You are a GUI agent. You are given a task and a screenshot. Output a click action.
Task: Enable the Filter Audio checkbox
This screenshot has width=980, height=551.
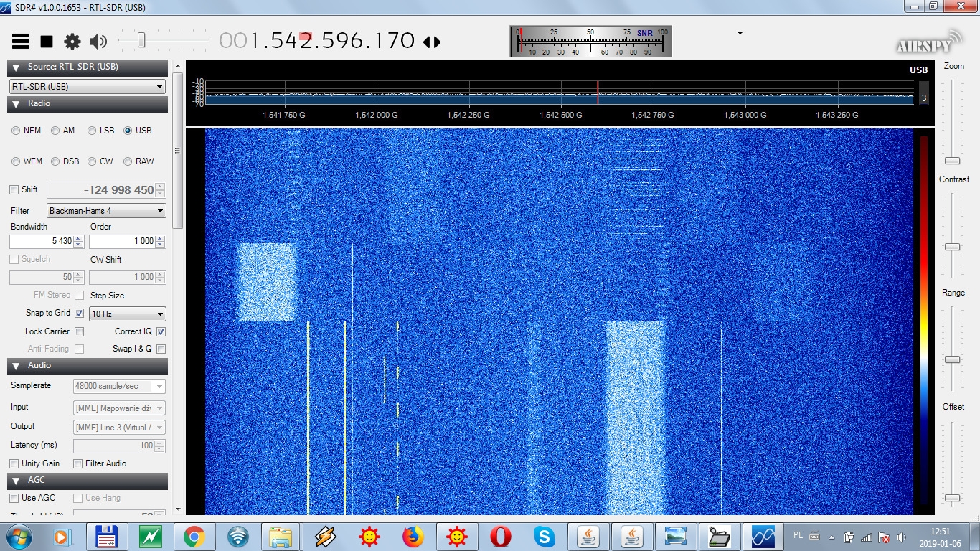coord(78,464)
